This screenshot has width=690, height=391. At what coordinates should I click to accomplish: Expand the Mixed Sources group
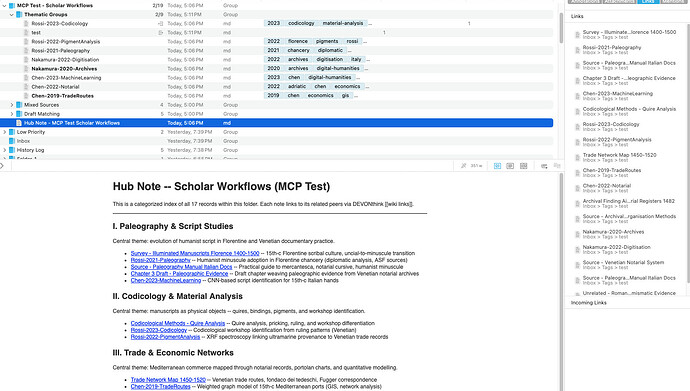point(12,105)
